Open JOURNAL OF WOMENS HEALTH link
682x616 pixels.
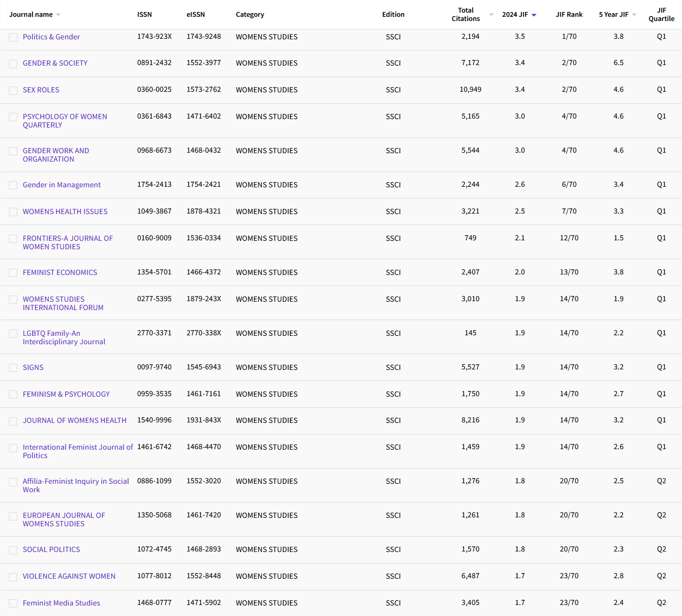[75, 420]
